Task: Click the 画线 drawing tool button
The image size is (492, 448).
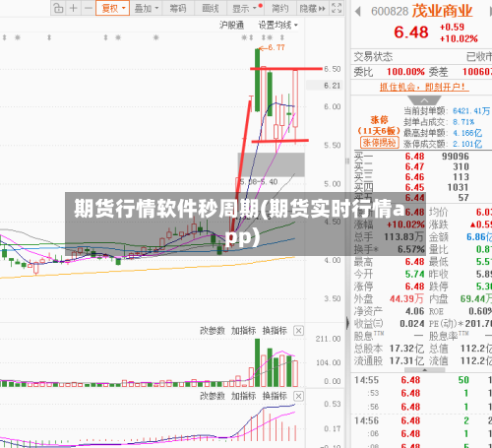Action: pos(211,8)
